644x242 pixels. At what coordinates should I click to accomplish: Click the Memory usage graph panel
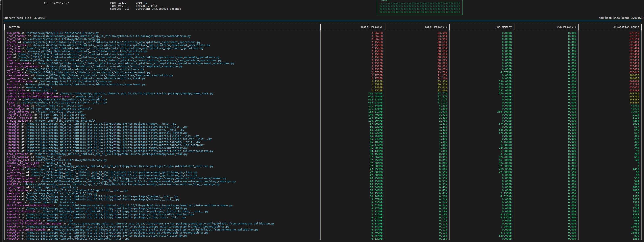click(420, 7)
